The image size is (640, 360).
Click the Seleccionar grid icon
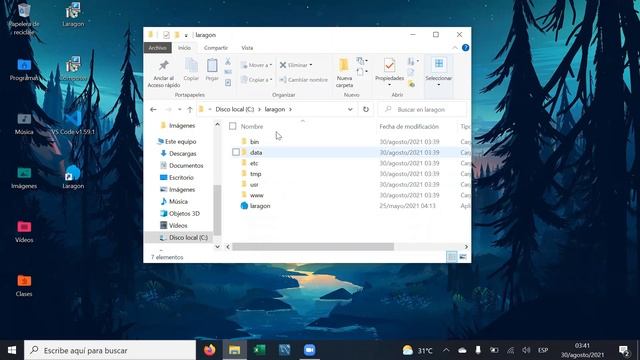coord(439,64)
